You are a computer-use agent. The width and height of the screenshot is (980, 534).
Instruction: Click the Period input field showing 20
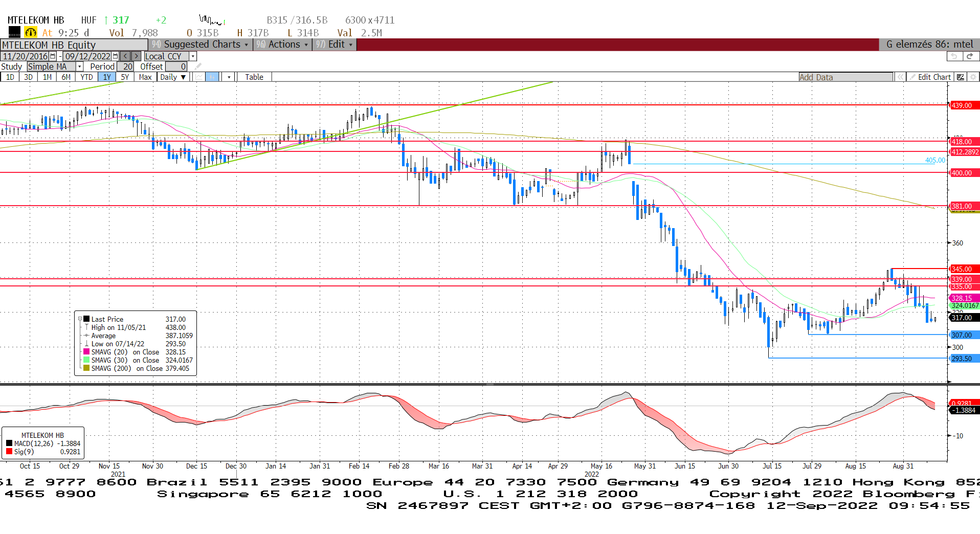[126, 66]
